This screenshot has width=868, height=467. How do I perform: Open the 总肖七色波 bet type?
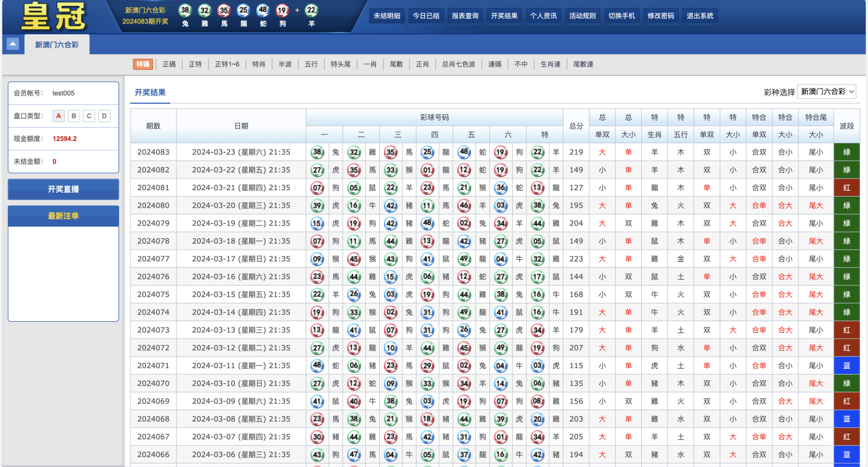[x=459, y=64]
